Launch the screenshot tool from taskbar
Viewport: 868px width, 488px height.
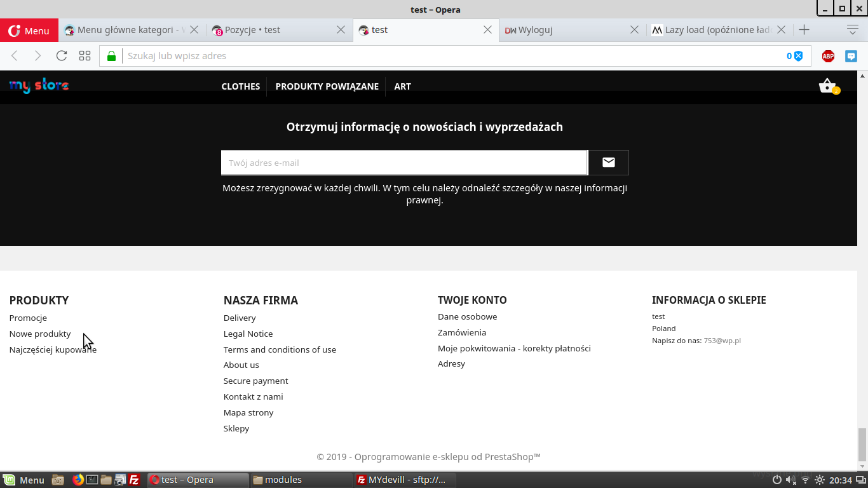pyautogui.click(x=120, y=480)
